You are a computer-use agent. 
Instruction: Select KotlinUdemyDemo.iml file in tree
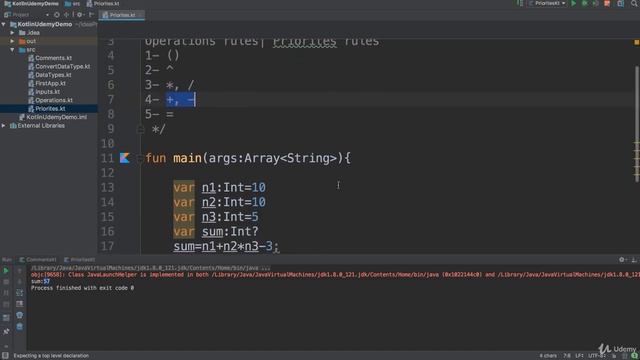(53, 117)
